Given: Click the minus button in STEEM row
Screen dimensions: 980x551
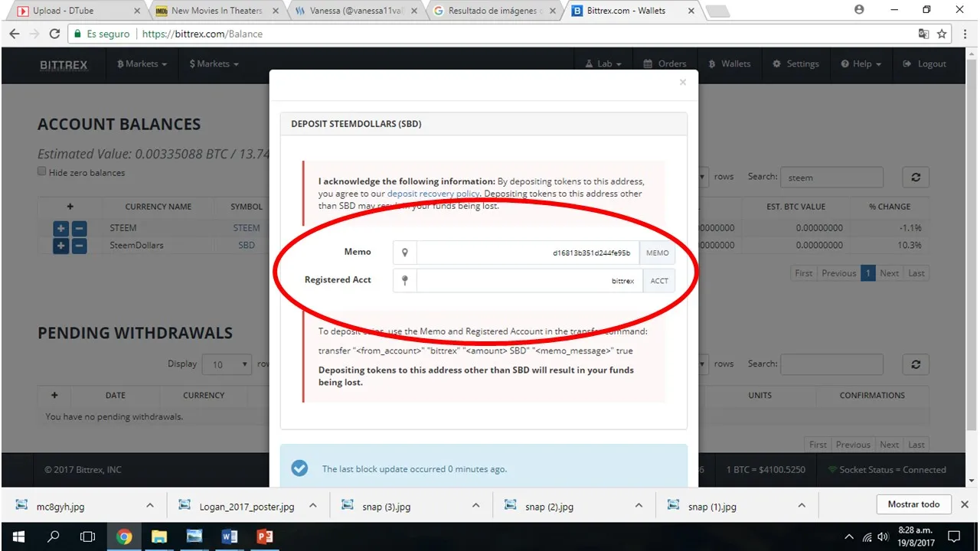Looking at the screenshot, I should (79, 228).
